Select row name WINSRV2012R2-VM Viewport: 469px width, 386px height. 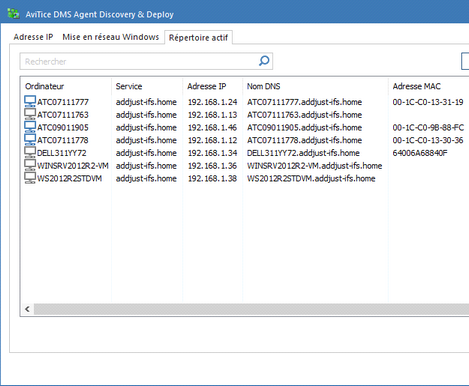click(x=73, y=166)
